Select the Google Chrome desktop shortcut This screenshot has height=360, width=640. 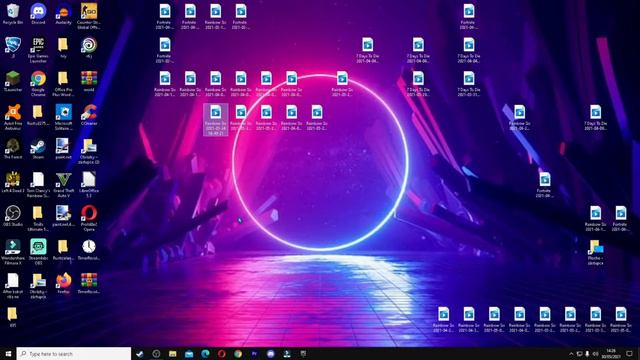tap(38, 84)
